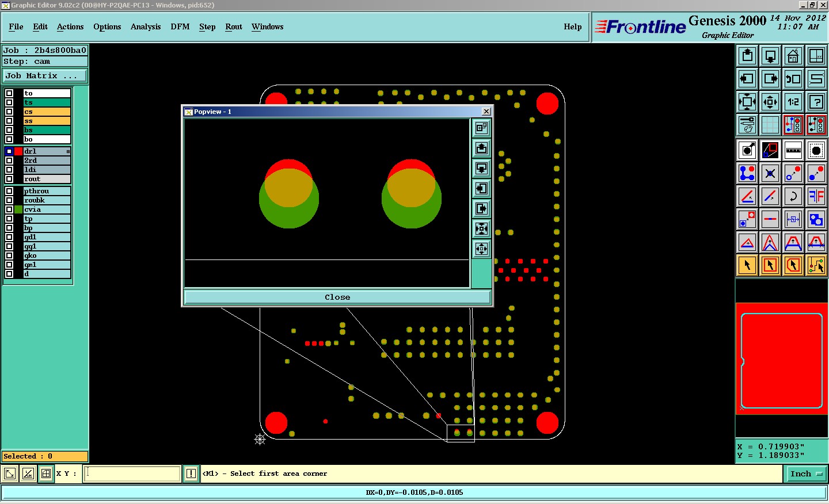Click the red board overview thumbnail
Viewport: 829px width, 504px height.
pyautogui.click(x=782, y=359)
